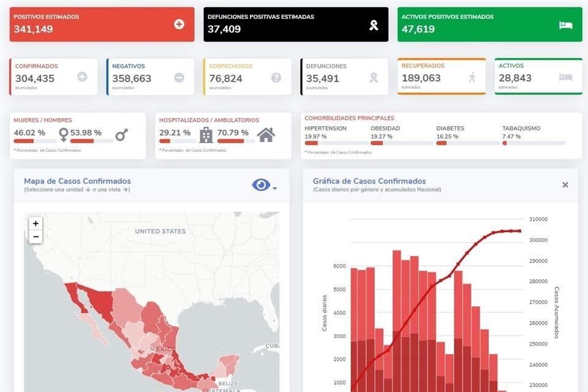Click the Mujeres percentage progress bar
The width and height of the screenshot is (588, 392).
tap(36, 141)
